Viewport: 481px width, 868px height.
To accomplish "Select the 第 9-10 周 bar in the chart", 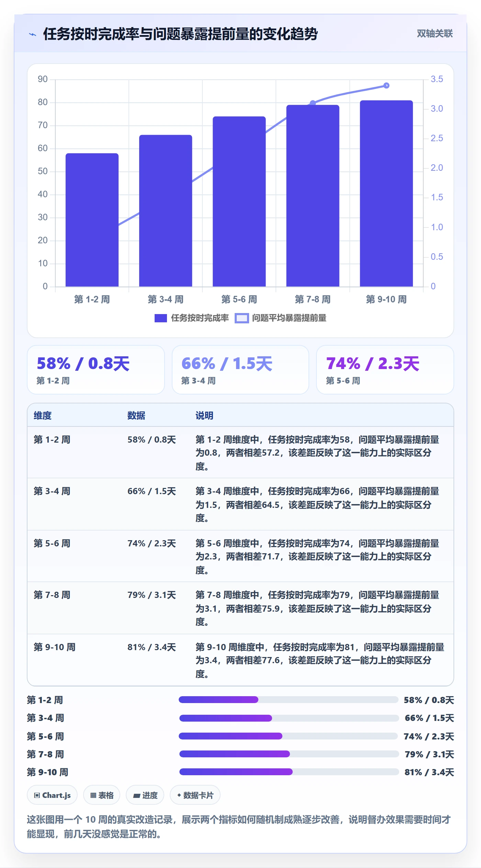I will pyautogui.click(x=386, y=193).
